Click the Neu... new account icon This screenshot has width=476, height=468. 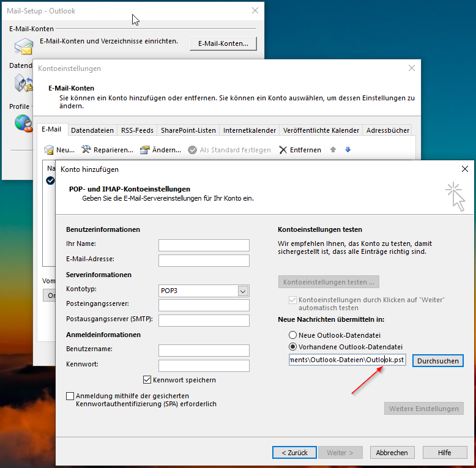[x=48, y=150]
